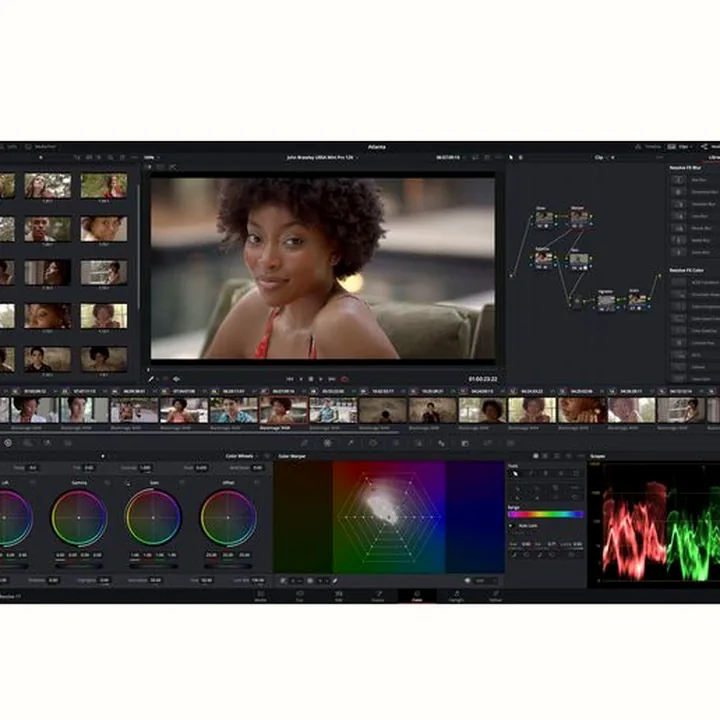Switch to the Deliver page
The image size is (720, 720).
pyautogui.click(x=495, y=596)
